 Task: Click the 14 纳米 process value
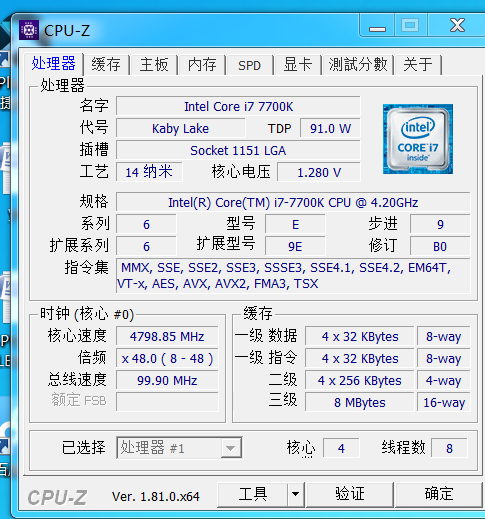tap(149, 172)
